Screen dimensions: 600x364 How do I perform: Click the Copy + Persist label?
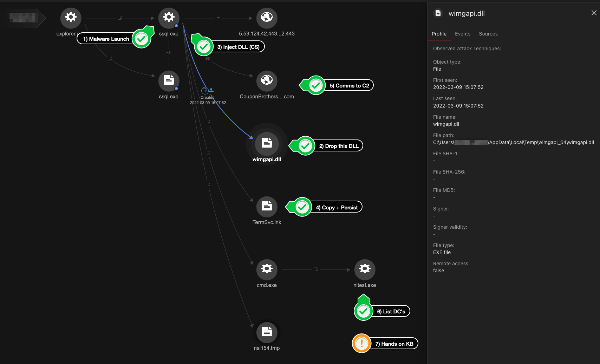click(337, 207)
